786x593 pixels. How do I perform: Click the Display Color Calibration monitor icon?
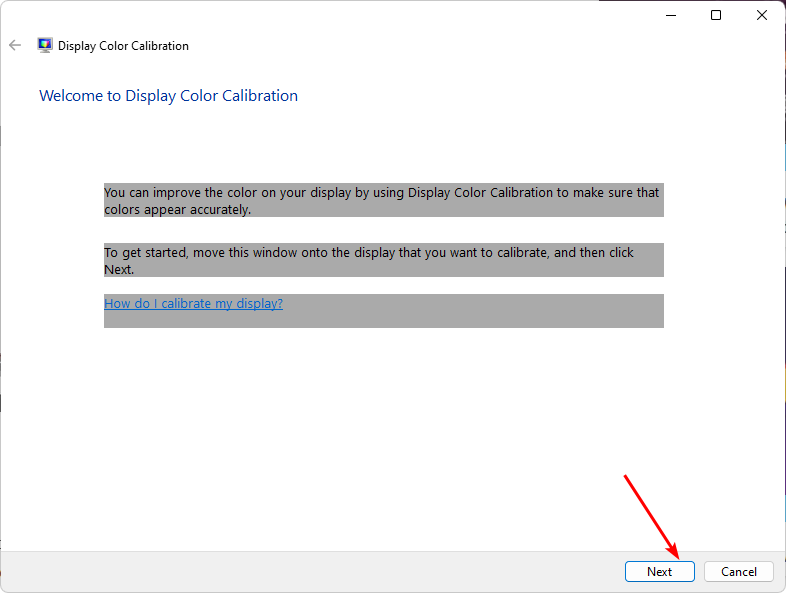pyautogui.click(x=45, y=46)
